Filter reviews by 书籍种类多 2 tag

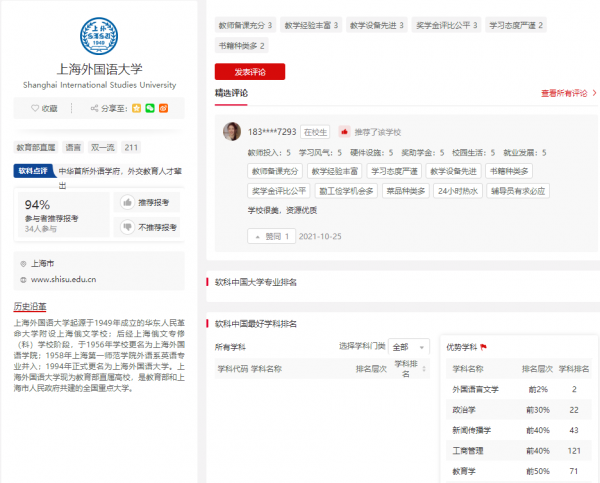pos(241,46)
